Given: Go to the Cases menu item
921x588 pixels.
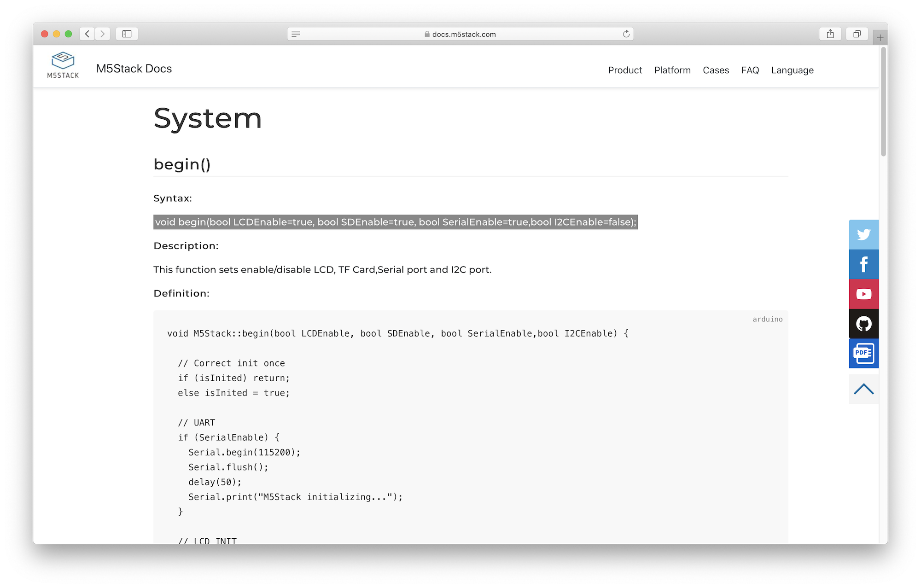Looking at the screenshot, I should click(716, 70).
